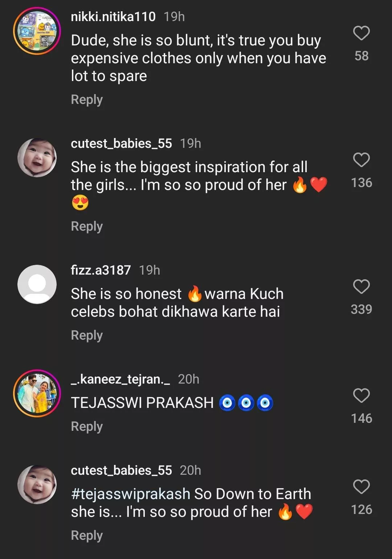View nikki.nitika110's story from avatar

(37, 31)
